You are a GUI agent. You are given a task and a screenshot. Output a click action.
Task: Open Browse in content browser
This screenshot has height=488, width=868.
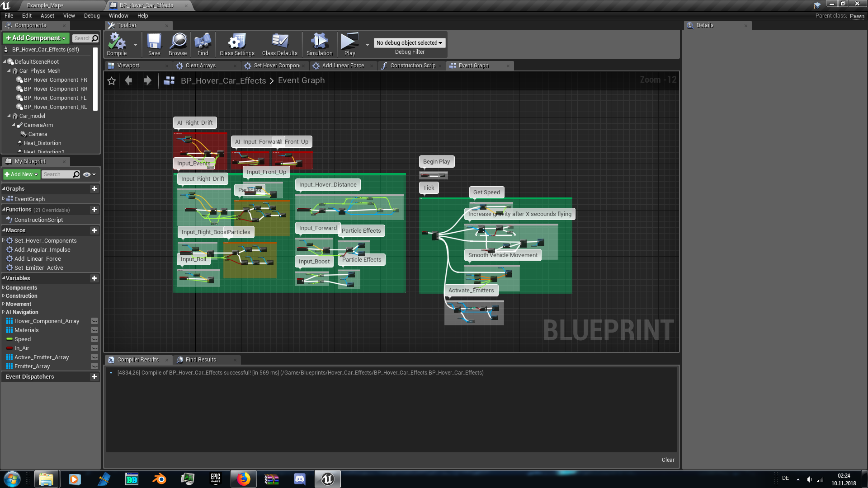point(178,44)
